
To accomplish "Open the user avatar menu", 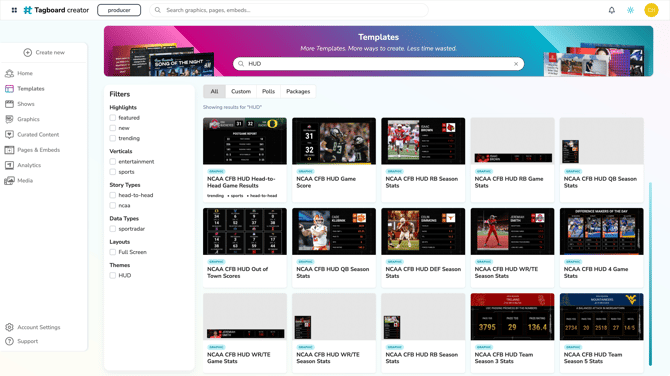I will (x=651, y=10).
